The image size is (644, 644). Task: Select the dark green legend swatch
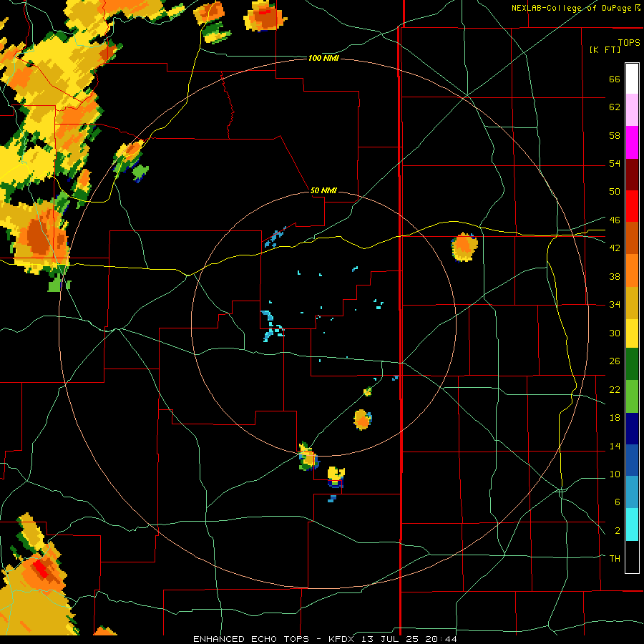pyautogui.click(x=632, y=364)
